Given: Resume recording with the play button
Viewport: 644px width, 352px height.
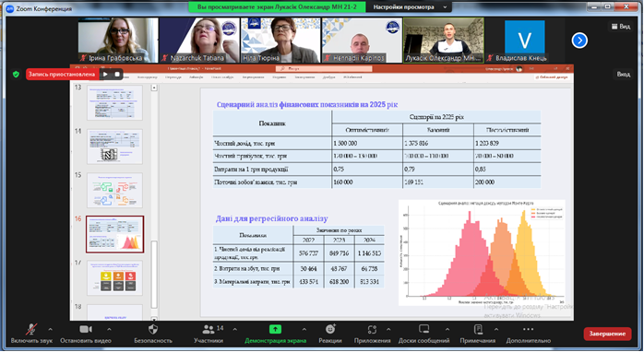Looking at the screenshot, I should tap(105, 75).
